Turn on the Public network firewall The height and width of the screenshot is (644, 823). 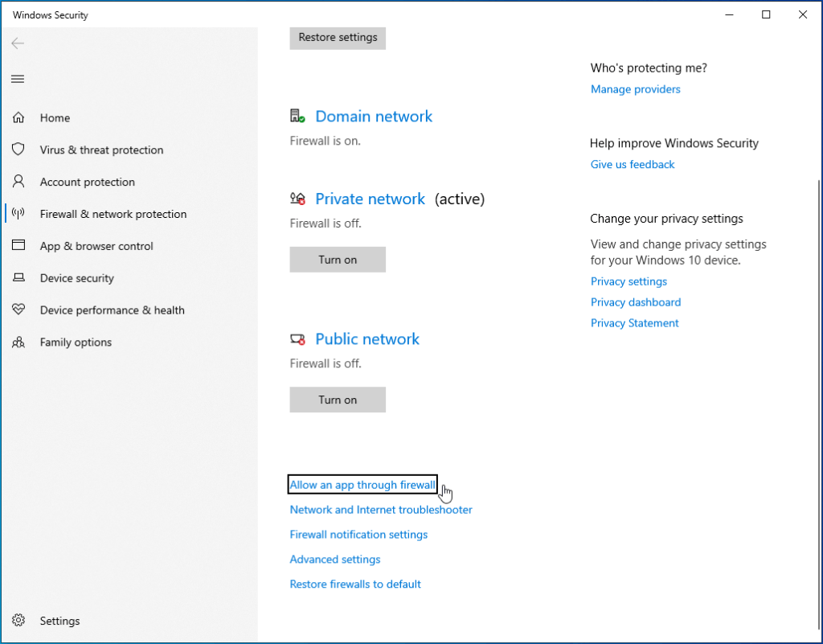coord(337,400)
